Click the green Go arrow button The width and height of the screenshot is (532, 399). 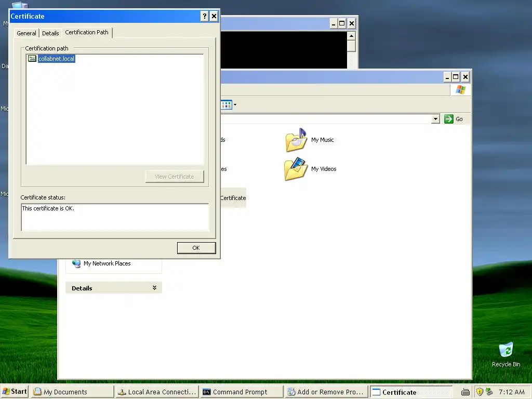click(x=448, y=119)
